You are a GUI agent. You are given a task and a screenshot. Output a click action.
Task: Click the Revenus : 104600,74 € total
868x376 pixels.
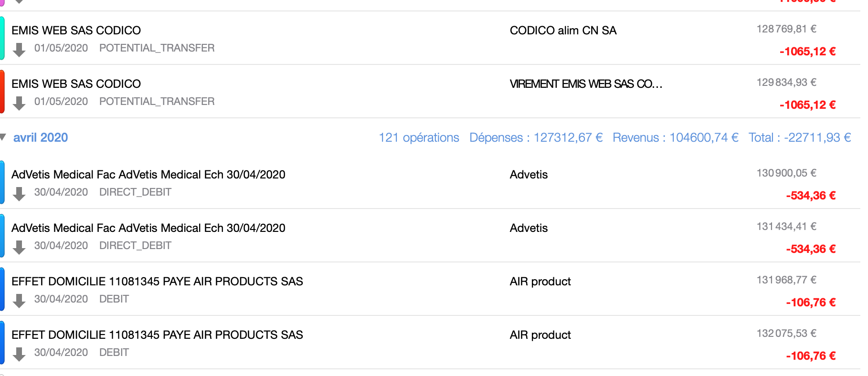pyautogui.click(x=675, y=137)
